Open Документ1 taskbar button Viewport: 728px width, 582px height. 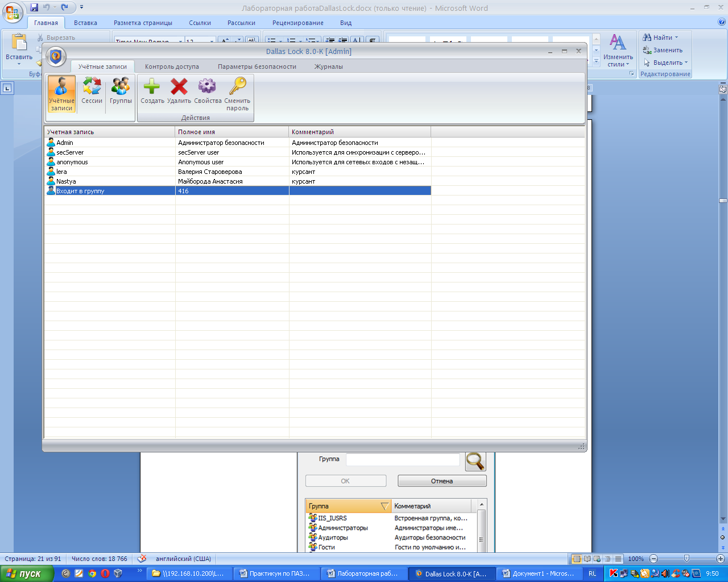pyautogui.click(x=539, y=573)
